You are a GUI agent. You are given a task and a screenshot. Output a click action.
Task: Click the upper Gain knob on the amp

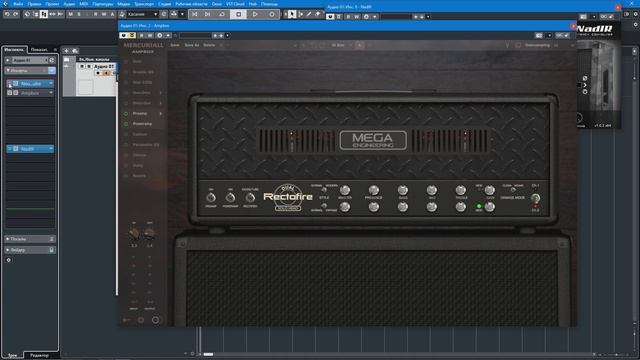(489, 190)
